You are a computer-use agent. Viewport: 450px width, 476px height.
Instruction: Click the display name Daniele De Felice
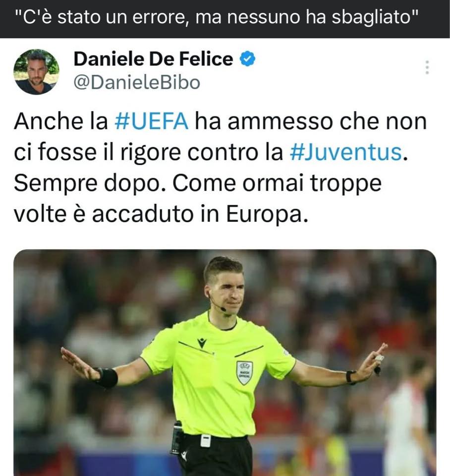tap(153, 59)
